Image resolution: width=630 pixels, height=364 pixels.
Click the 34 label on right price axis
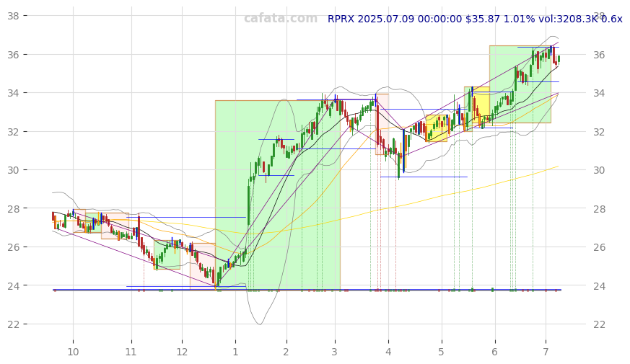point(599,94)
